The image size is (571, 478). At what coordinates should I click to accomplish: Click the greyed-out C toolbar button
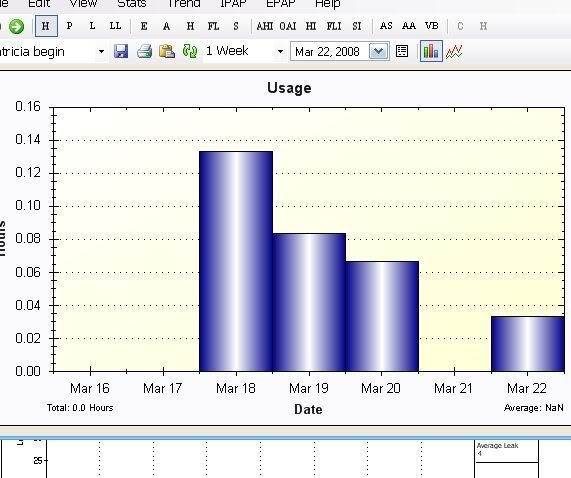(460, 26)
